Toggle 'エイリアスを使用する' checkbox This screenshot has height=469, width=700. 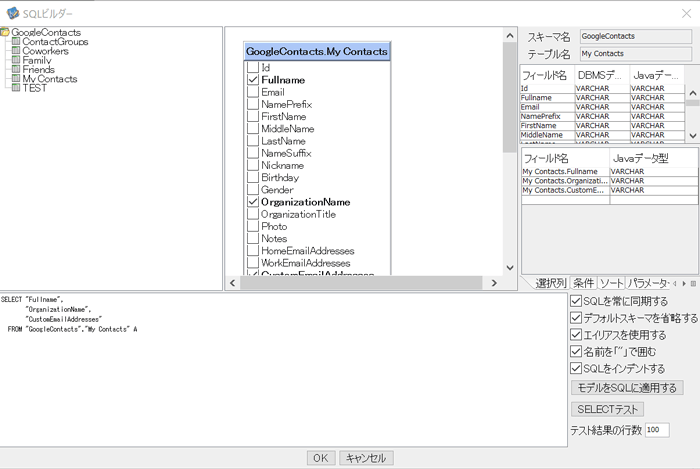[576, 335]
